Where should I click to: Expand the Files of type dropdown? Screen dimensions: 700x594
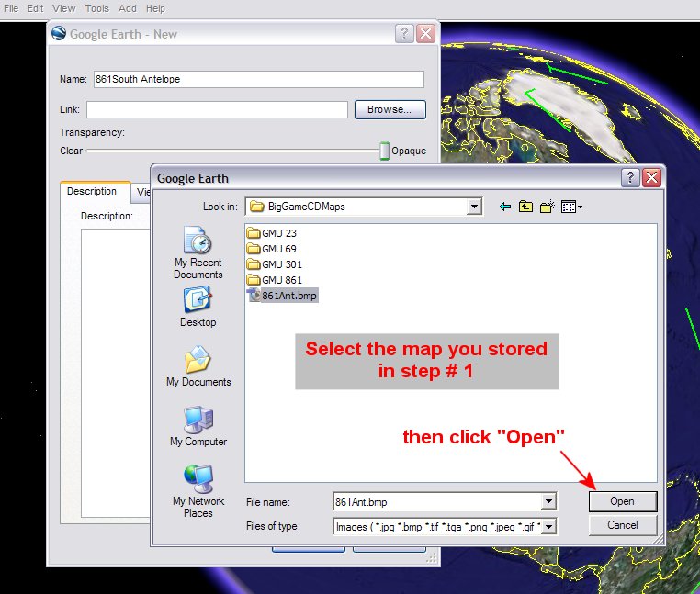tap(548, 527)
